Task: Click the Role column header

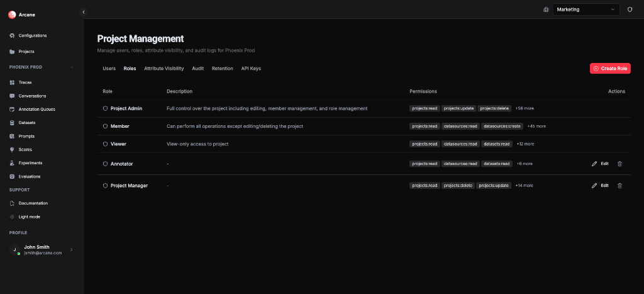Action: (x=107, y=91)
